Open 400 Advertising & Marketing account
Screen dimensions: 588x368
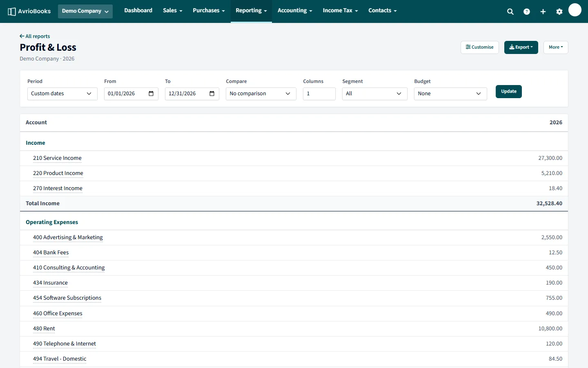pos(68,238)
